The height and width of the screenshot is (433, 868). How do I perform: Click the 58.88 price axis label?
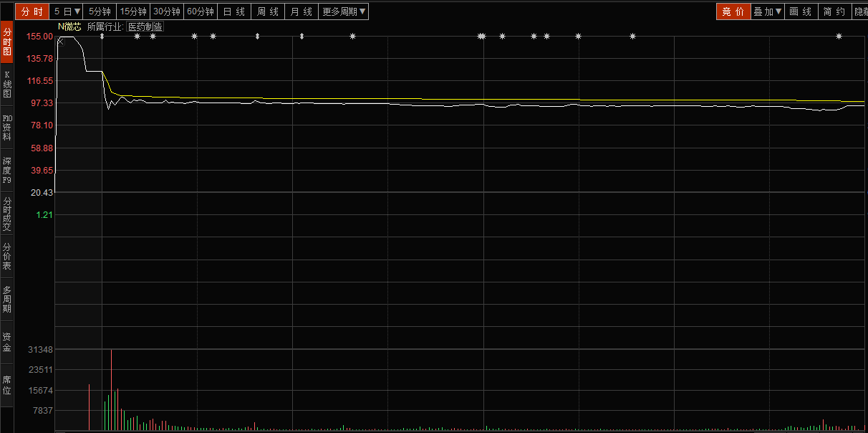tap(42, 148)
